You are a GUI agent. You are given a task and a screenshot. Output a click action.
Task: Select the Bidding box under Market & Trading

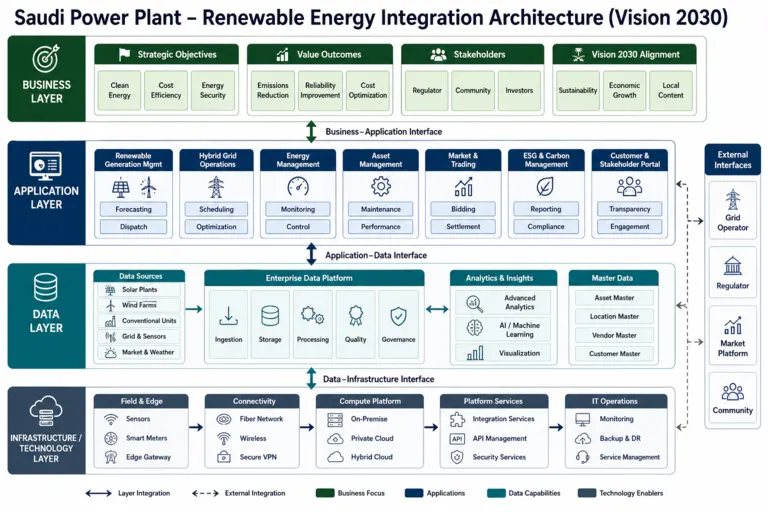click(463, 209)
